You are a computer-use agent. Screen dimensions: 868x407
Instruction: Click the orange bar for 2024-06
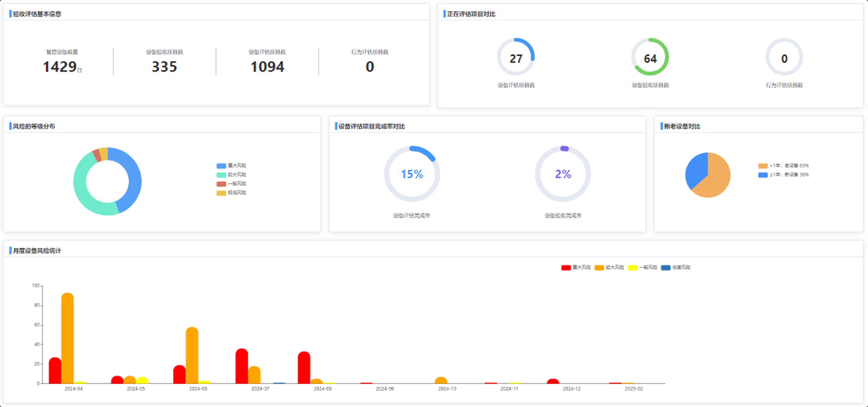pyautogui.click(x=192, y=355)
